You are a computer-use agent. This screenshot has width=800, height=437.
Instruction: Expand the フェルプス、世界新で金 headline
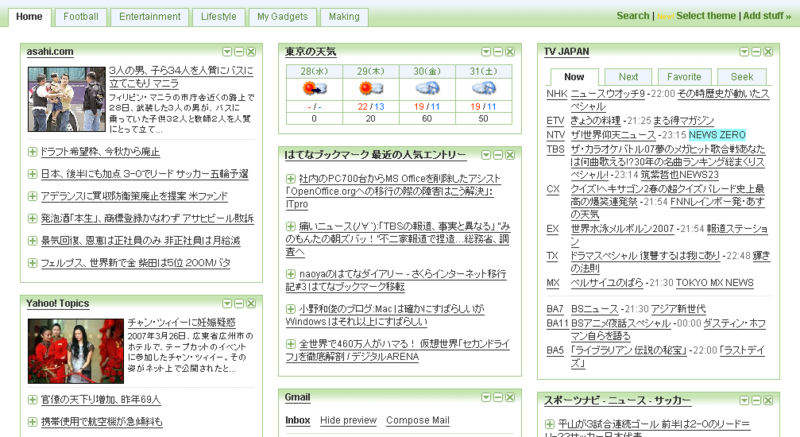click(x=32, y=263)
